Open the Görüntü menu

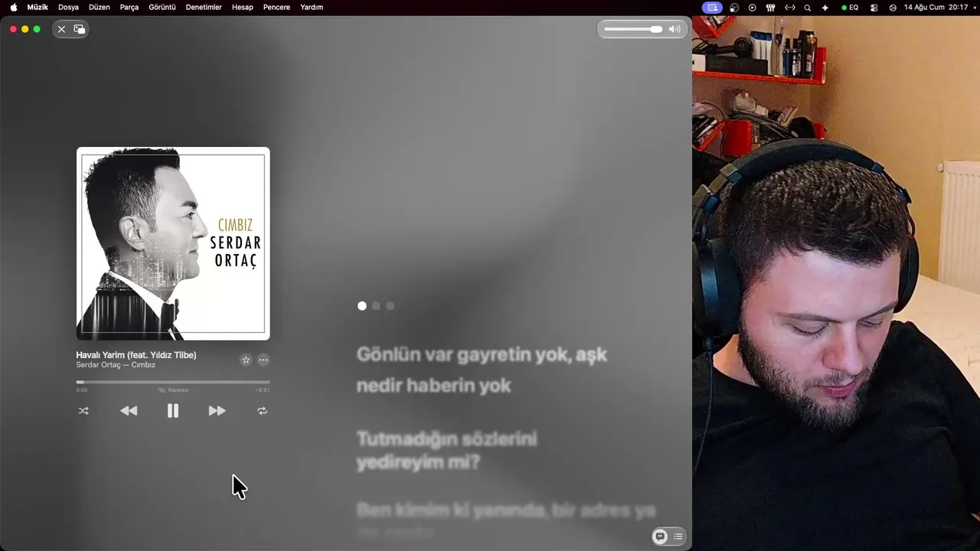click(x=162, y=8)
